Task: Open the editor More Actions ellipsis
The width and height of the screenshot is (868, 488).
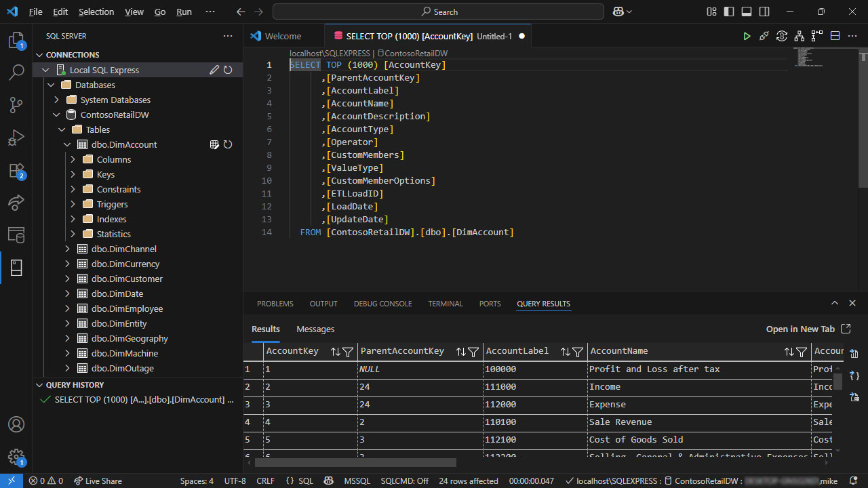Action: 853,36
